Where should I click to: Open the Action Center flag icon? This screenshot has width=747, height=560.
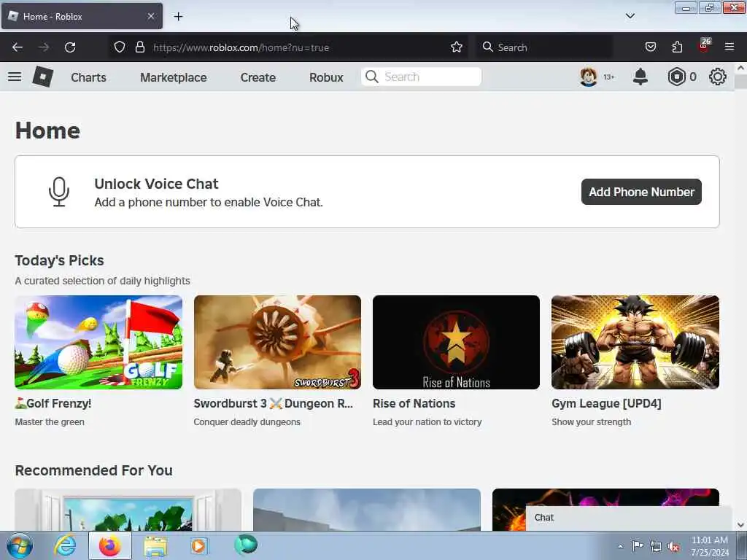pyautogui.click(x=638, y=545)
